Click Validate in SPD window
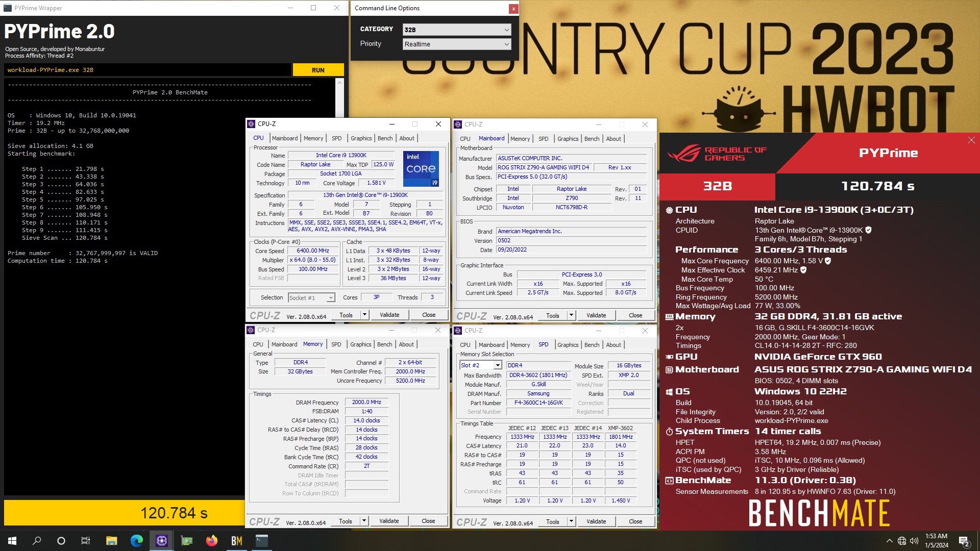This screenshot has width=980, height=551. [596, 521]
